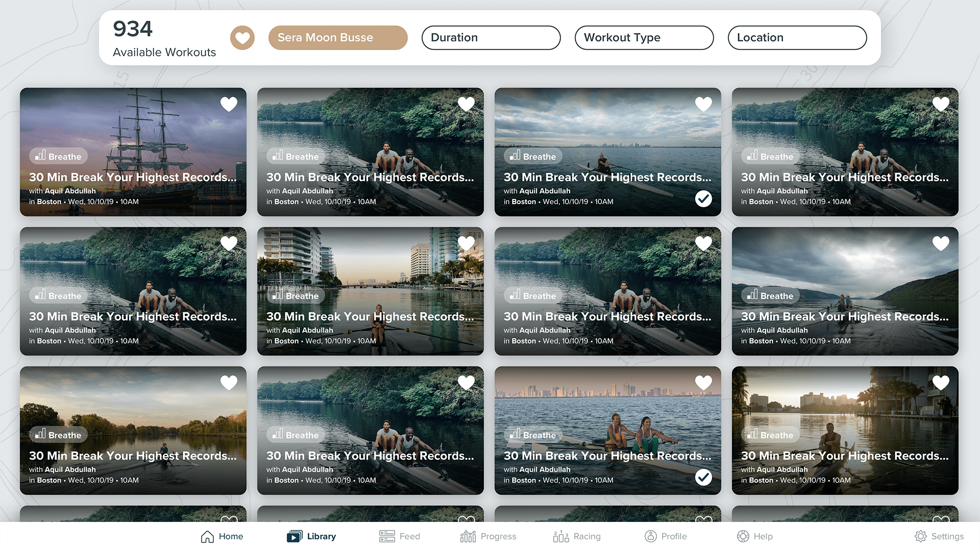
Task: Open the Location filter dropdown
Action: click(797, 38)
